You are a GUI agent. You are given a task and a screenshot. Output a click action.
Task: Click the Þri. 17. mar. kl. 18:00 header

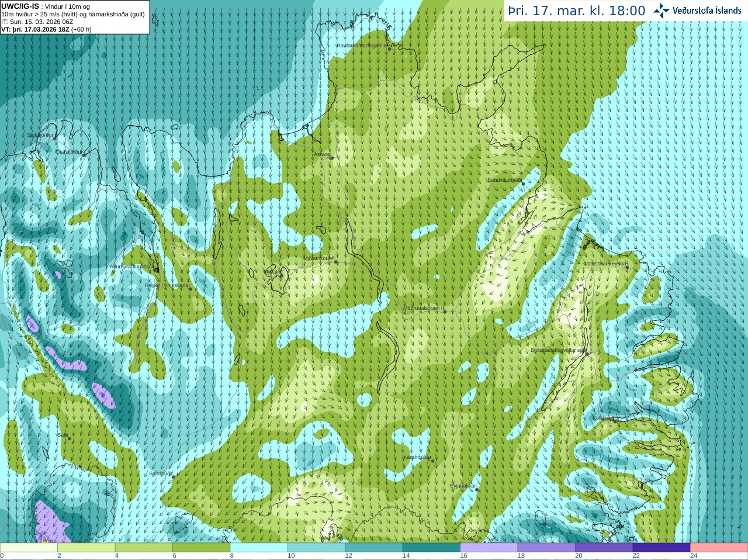[x=577, y=11]
